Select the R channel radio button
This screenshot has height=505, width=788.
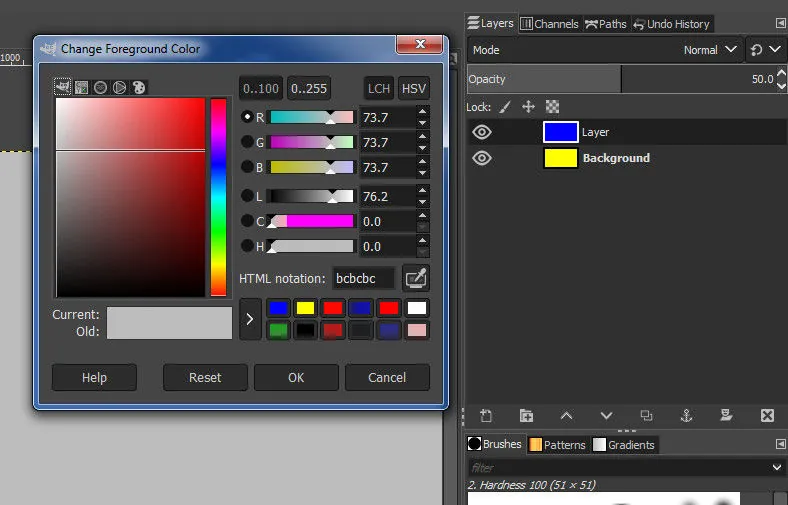point(247,117)
